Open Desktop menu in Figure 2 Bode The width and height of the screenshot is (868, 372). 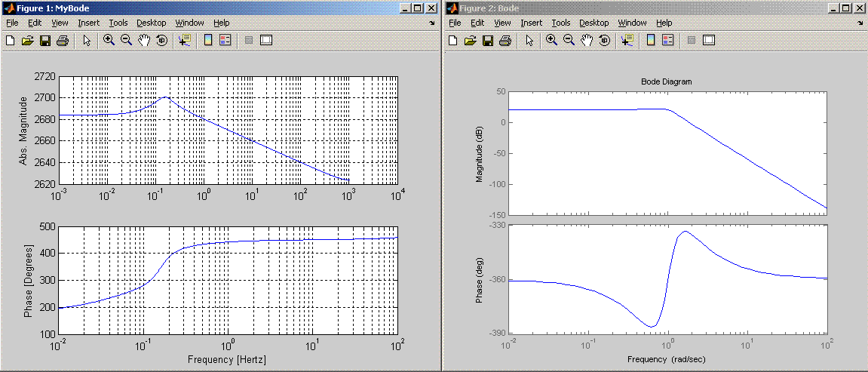[594, 23]
